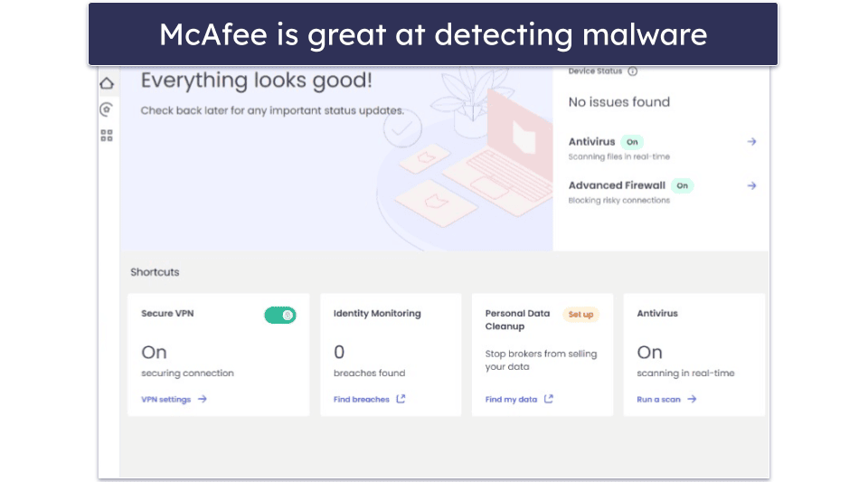Open the apps grid sidebar icon

pos(107,136)
